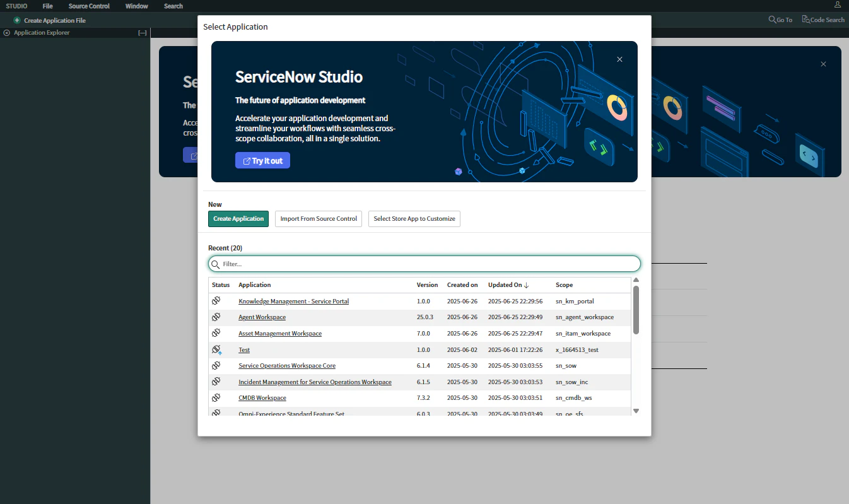Viewport: 849px width, 504px height.
Task: Click status icon for Incident Management row
Action: [x=216, y=382]
